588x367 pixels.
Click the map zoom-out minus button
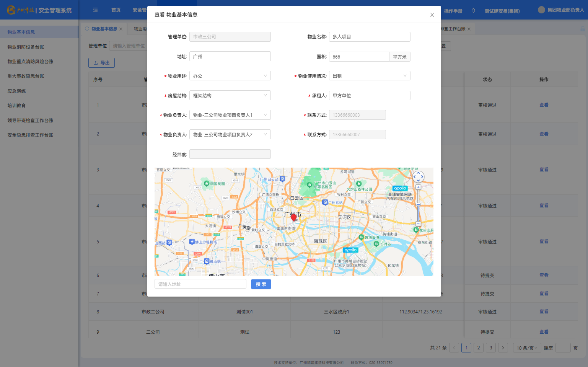pyautogui.click(x=418, y=223)
